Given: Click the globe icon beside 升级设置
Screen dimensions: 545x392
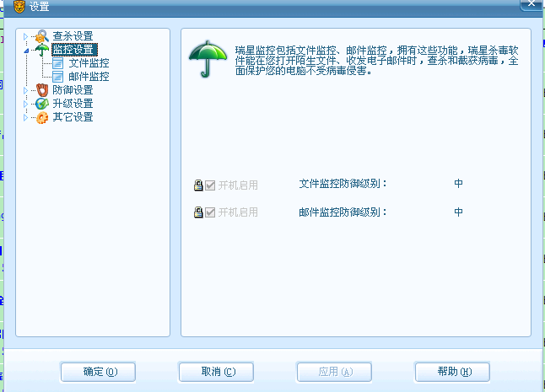Looking at the screenshot, I should point(42,104).
